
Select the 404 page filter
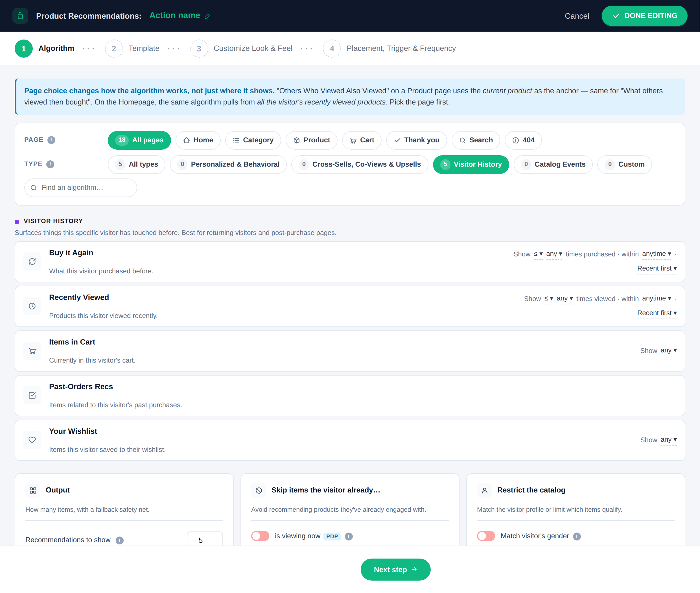(523, 140)
